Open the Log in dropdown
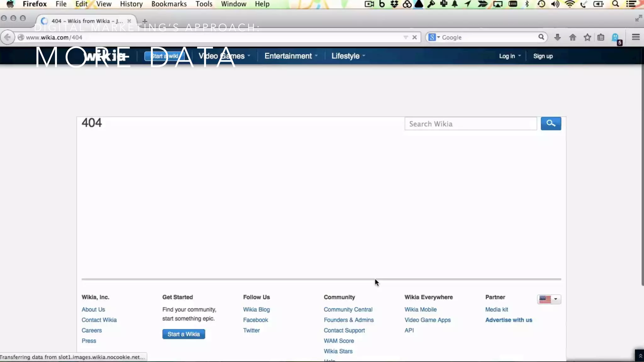Screen dimensions: 644x362 [510, 56]
